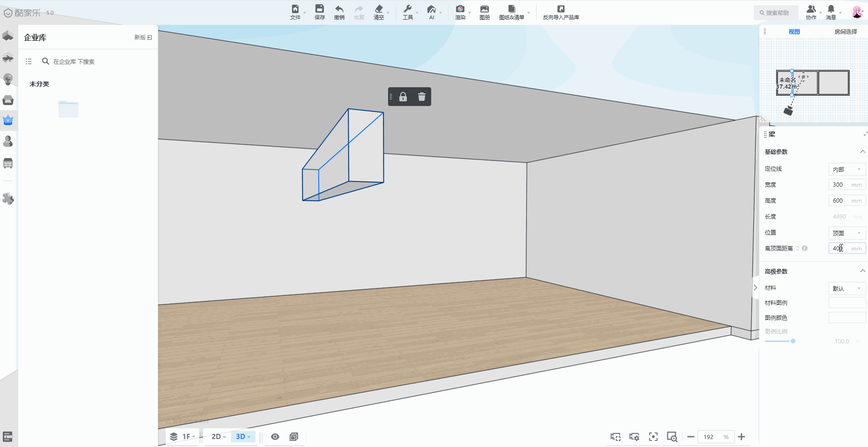Adjust the legend scale slider handle

tap(793, 341)
